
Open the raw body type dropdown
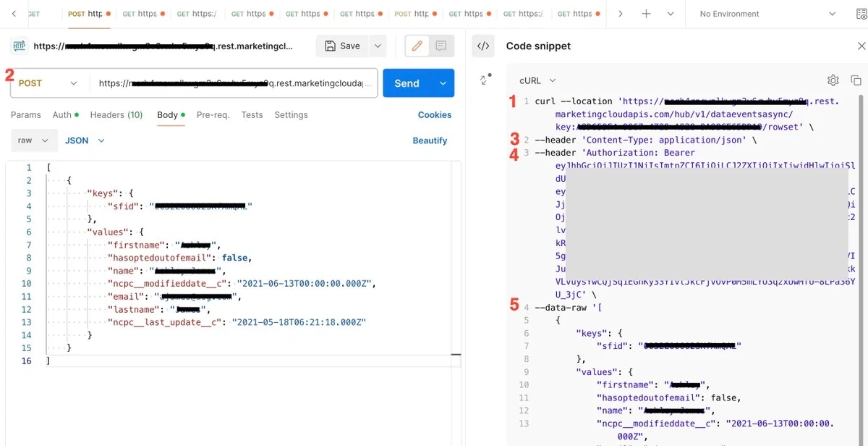[x=34, y=140]
